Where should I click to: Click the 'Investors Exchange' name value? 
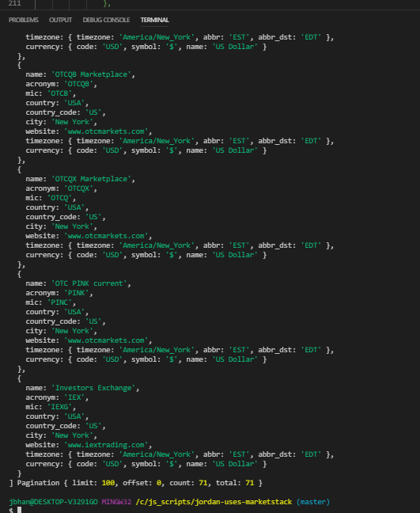(x=93, y=388)
